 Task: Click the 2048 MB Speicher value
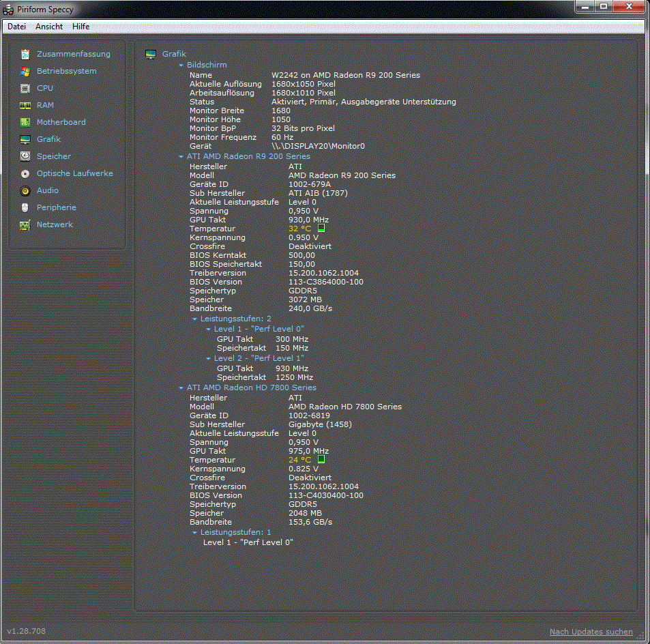click(x=305, y=513)
